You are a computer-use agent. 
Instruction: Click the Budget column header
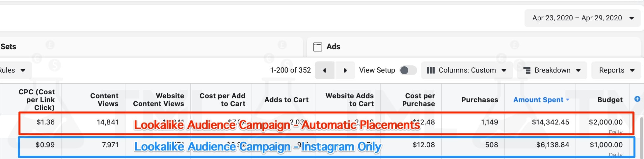(x=610, y=100)
